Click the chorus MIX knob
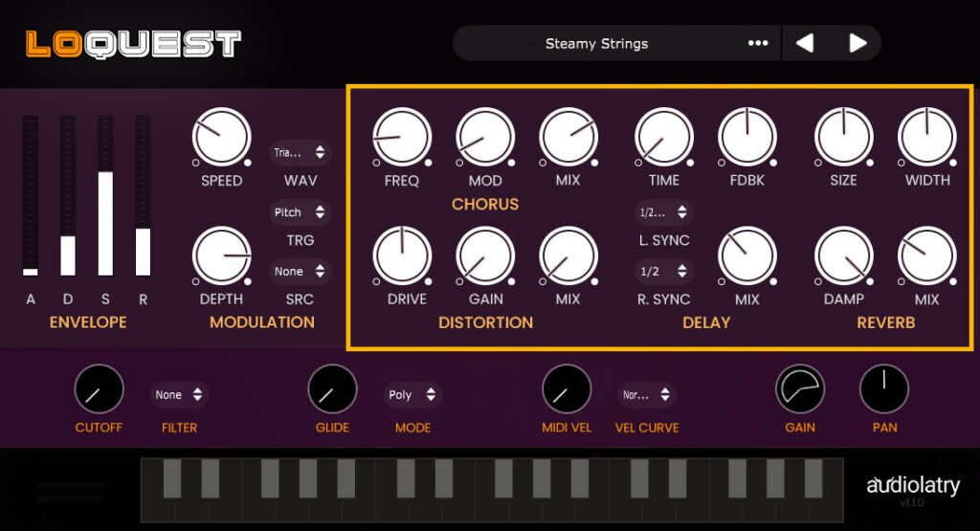The height and width of the screenshot is (531, 980). [568, 137]
